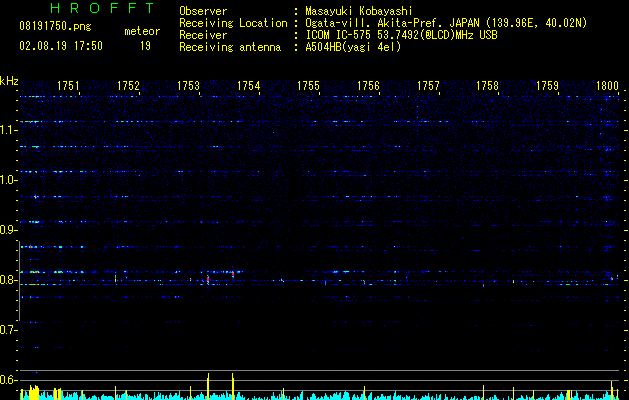
Task: Click the name Masayuki Kobayashi
Action: (x=359, y=11)
